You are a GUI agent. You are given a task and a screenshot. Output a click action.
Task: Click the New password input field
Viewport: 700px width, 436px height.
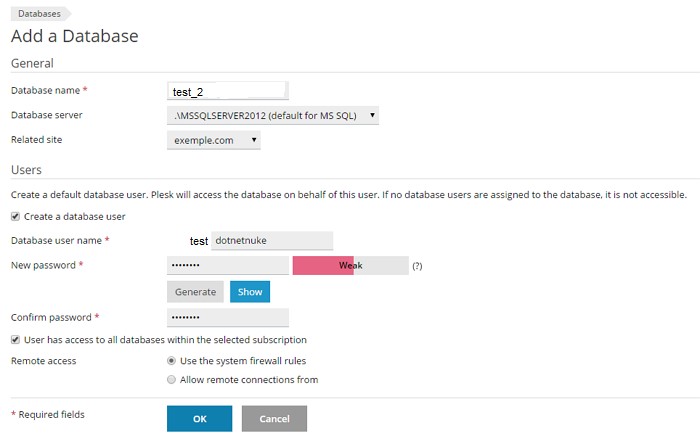point(228,266)
